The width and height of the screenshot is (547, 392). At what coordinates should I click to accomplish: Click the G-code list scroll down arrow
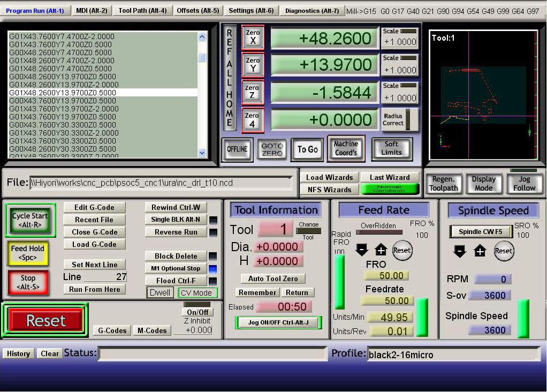[x=202, y=153]
